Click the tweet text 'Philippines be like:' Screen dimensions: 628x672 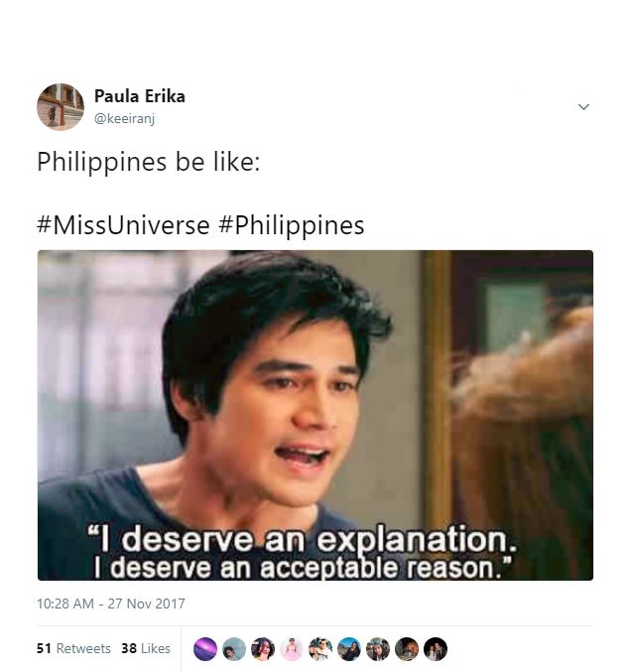pyautogui.click(x=149, y=163)
